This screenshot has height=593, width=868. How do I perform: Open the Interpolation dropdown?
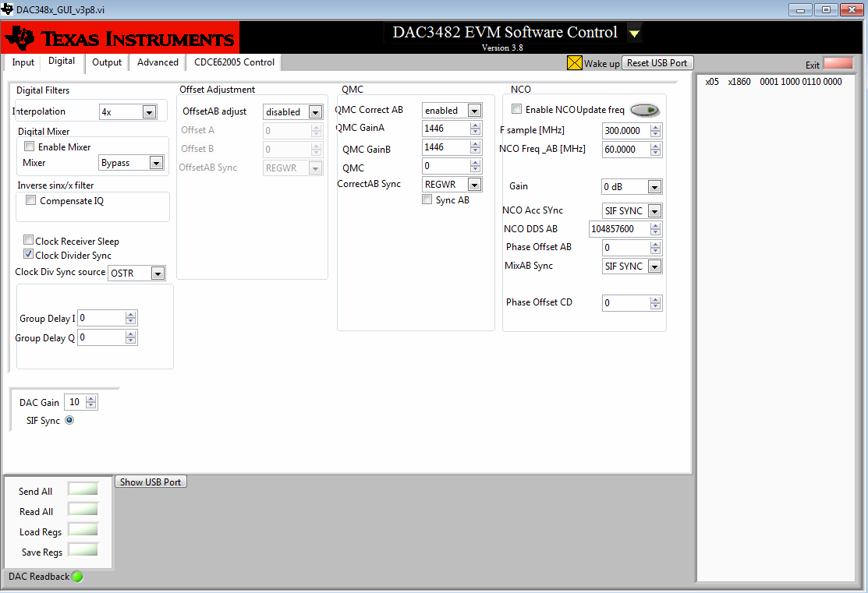(x=147, y=111)
